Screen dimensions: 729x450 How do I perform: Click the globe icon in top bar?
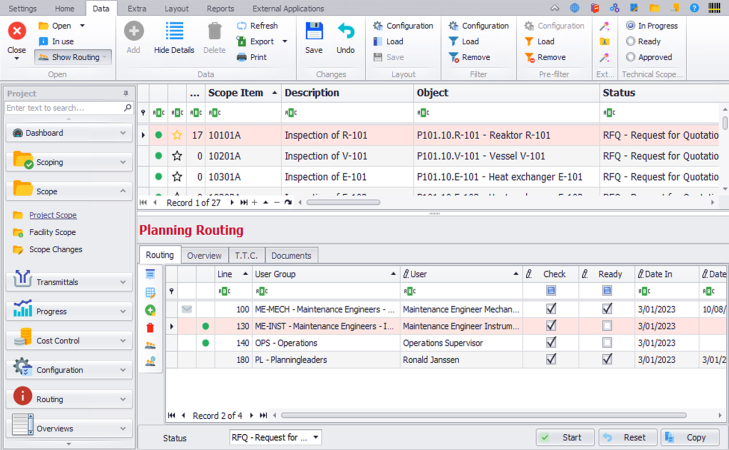coord(575,8)
